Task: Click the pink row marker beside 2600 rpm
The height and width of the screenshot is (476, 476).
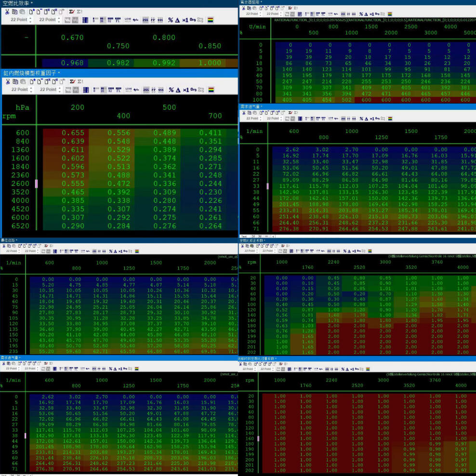Action: coord(36,184)
